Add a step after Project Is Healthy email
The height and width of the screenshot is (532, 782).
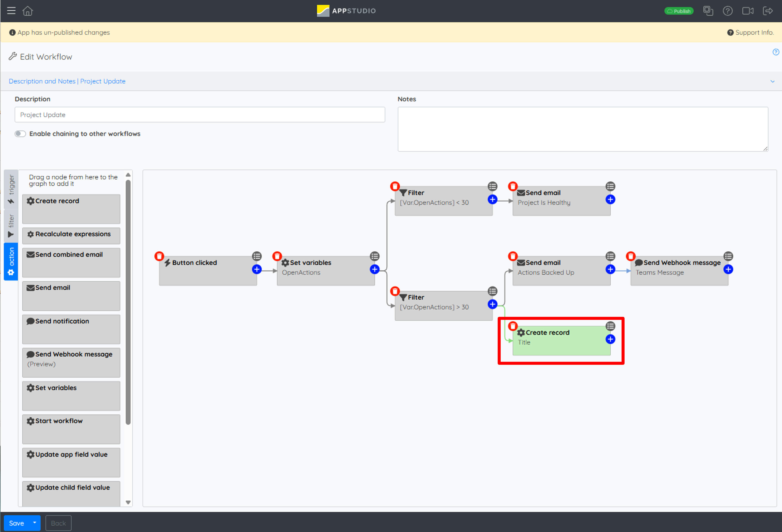[x=610, y=199]
